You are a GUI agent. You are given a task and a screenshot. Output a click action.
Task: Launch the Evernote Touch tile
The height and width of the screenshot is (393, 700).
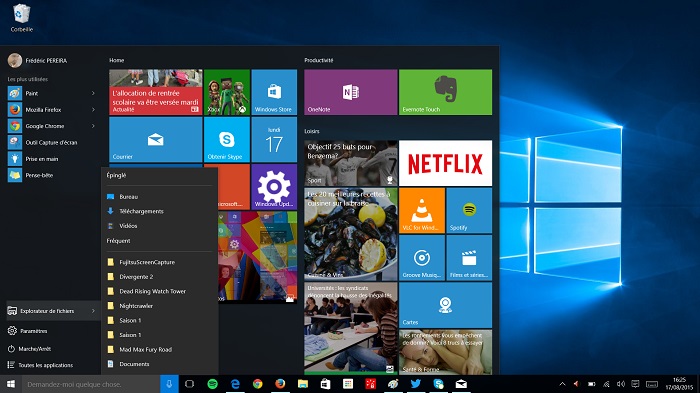446,92
